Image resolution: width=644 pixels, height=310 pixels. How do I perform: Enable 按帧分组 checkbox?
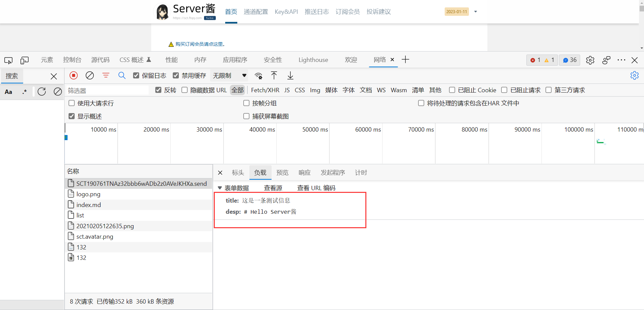point(246,103)
